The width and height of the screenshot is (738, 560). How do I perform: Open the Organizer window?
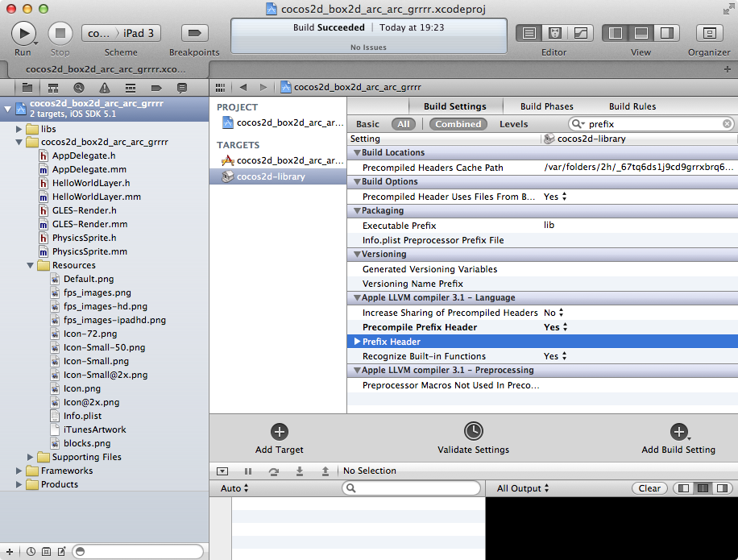click(709, 33)
